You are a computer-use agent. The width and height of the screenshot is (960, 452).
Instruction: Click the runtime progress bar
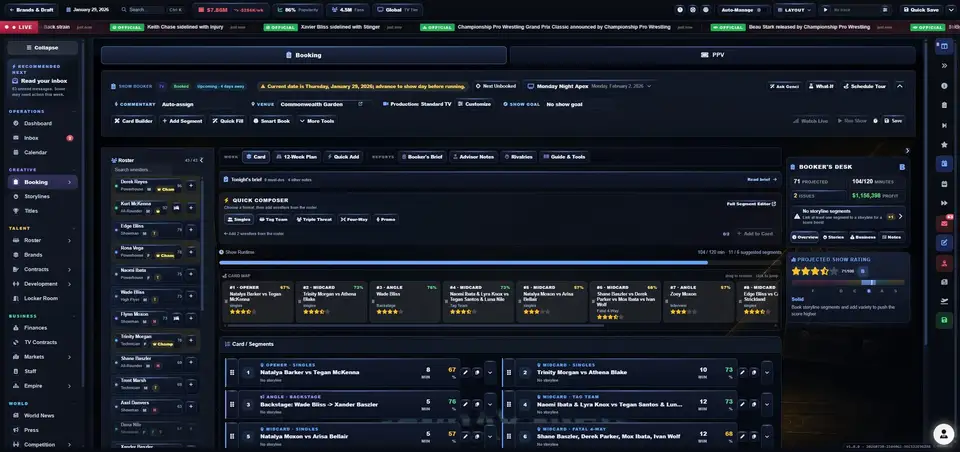500,262
